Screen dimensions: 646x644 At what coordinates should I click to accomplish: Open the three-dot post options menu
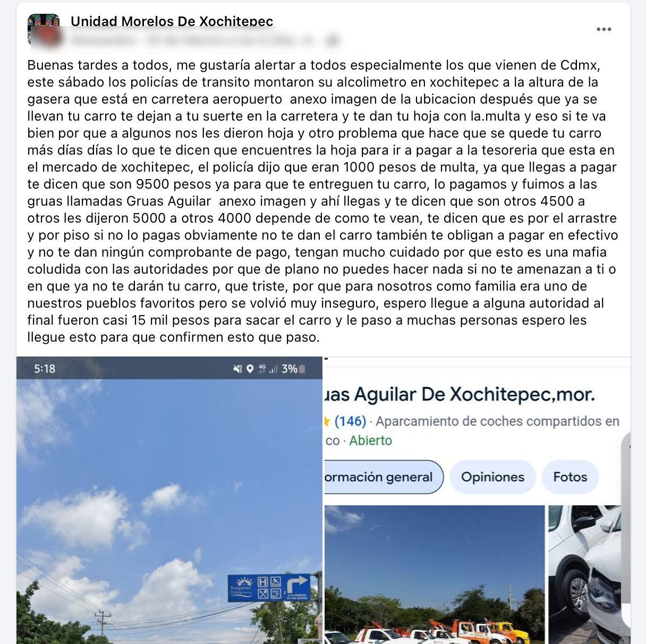603,29
